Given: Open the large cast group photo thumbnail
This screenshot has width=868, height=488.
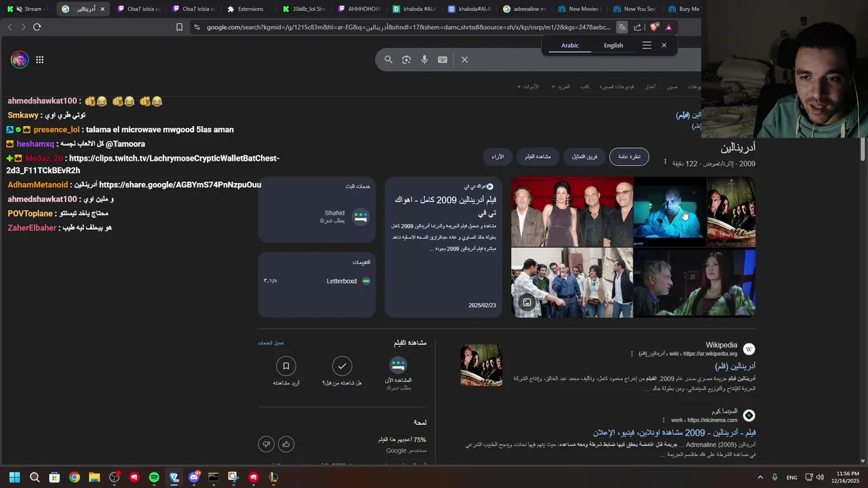Looking at the screenshot, I should pyautogui.click(x=572, y=211).
